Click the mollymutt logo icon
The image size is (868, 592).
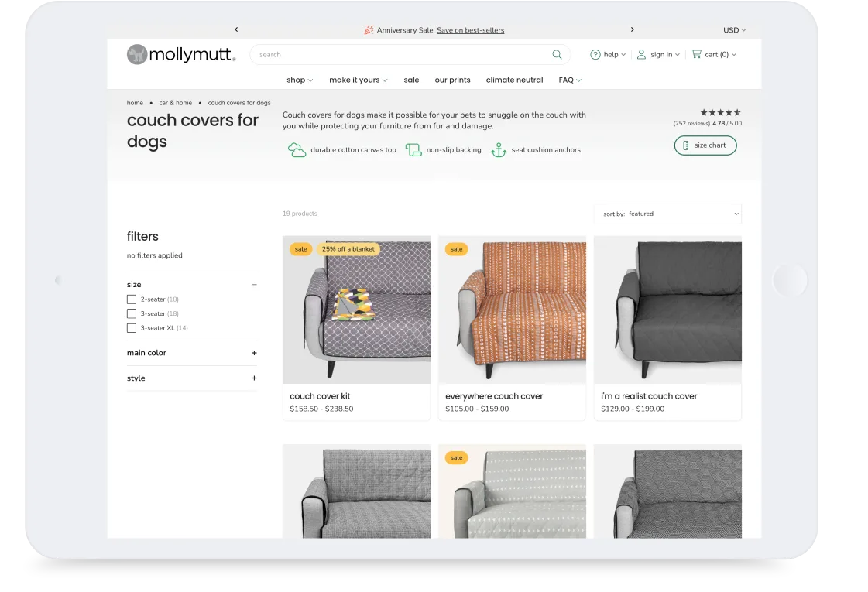[137, 54]
